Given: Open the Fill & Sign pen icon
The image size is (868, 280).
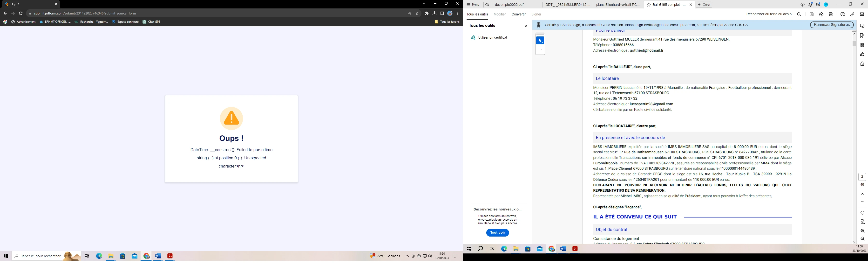Looking at the screenshot, I should point(862,54).
